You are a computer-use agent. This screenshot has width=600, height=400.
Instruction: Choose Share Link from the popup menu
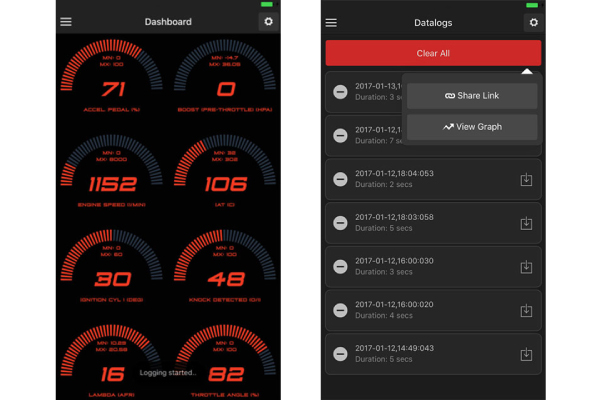coord(472,96)
